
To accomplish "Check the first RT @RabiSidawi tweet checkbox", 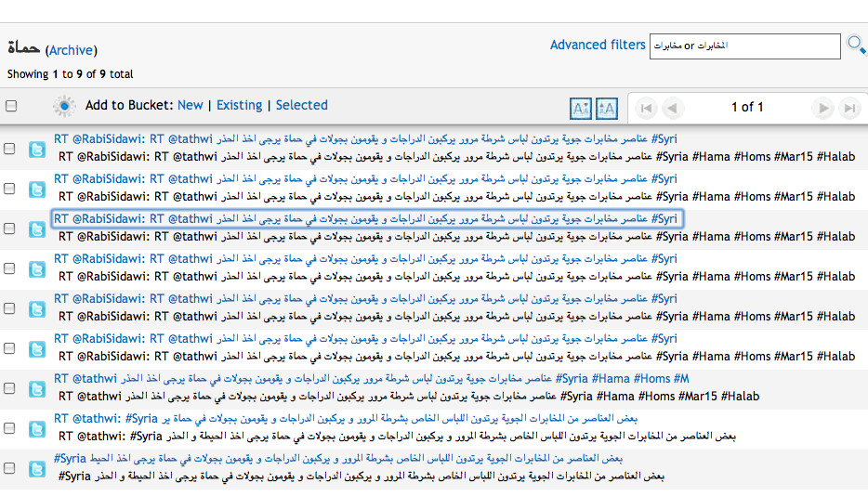I will tap(9, 149).
